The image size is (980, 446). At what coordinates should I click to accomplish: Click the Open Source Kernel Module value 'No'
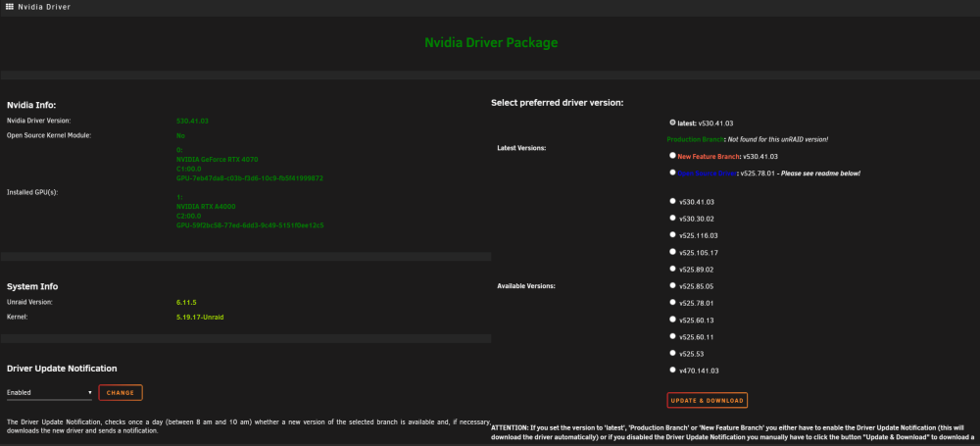click(180, 135)
